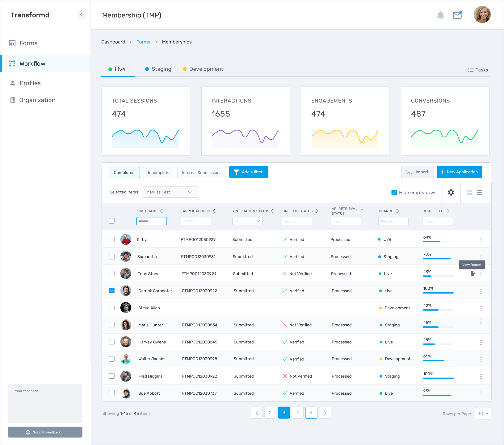
Task: Click the New Application button
Action: coord(459,172)
